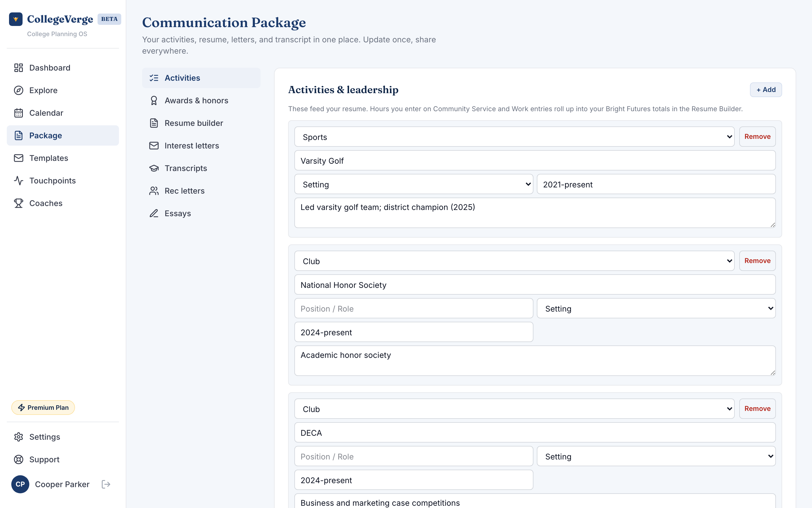812x508 pixels.
Task: Click the golf team description textarea
Action: pos(535,213)
